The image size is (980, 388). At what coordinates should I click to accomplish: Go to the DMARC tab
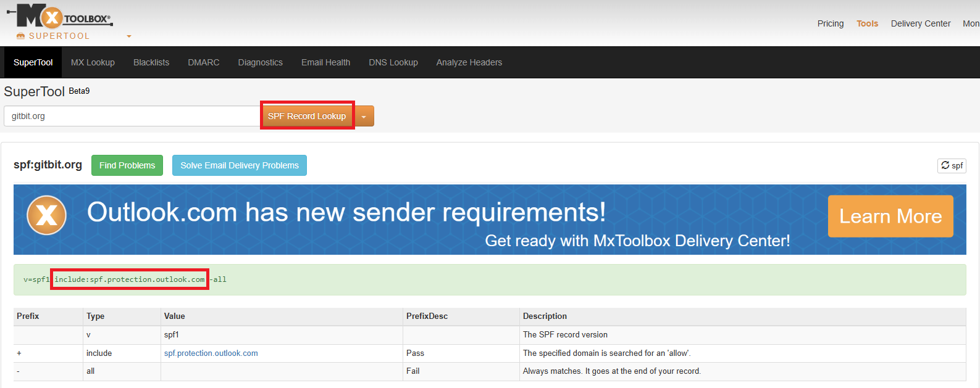point(204,62)
